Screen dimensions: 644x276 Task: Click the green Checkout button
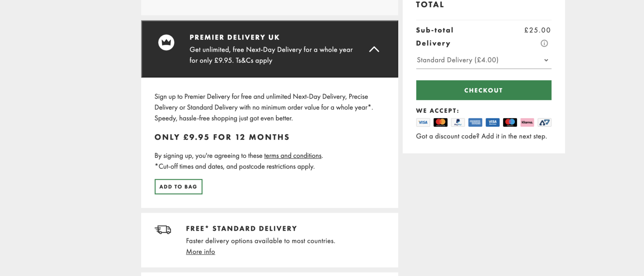[x=483, y=90]
